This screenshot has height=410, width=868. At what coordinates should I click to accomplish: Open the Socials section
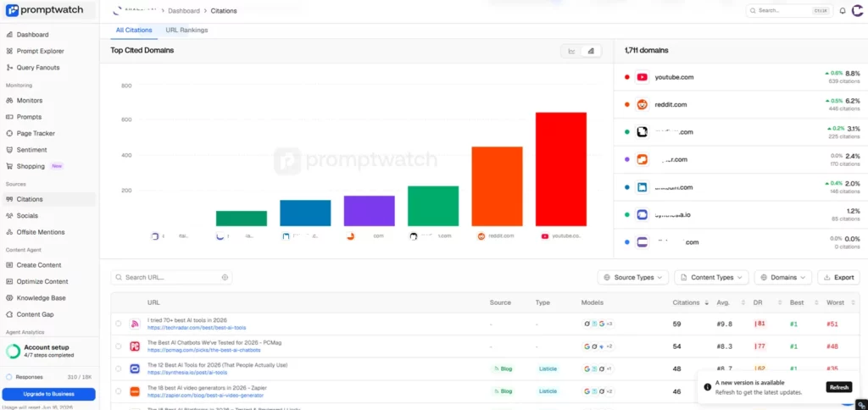[27, 216]
